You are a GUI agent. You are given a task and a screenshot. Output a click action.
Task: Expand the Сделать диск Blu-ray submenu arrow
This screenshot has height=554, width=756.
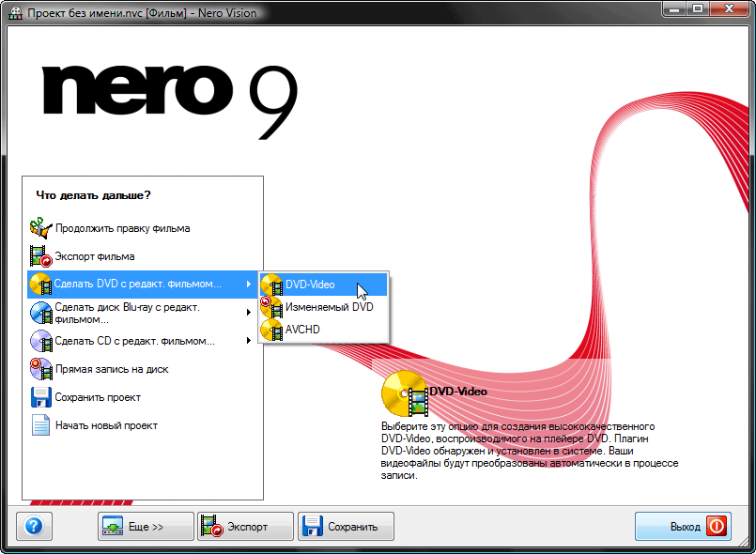click(x=248, y=313)
